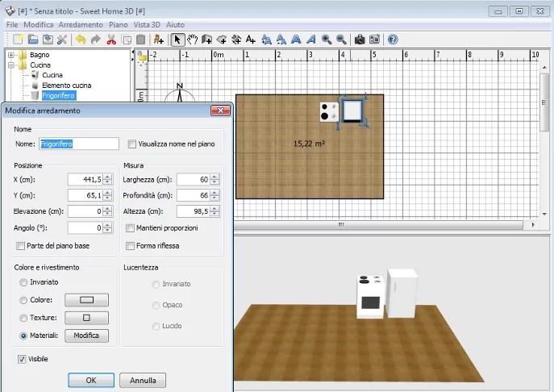The width and height of the screenshot is (554, 392).
Task: Expand the Bagno folder in tree
Action: click(11, 55)
